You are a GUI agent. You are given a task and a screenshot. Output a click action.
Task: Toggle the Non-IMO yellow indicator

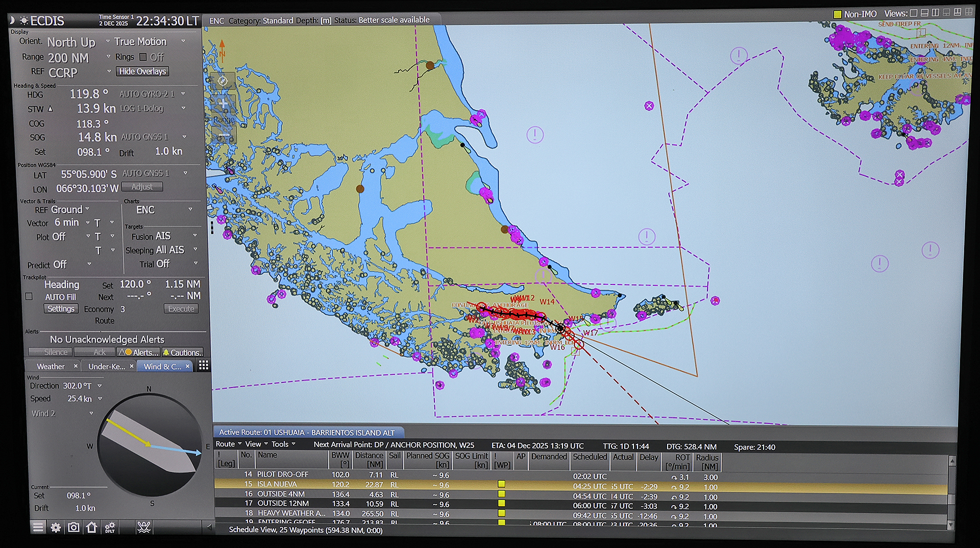(x=838, y=14)
